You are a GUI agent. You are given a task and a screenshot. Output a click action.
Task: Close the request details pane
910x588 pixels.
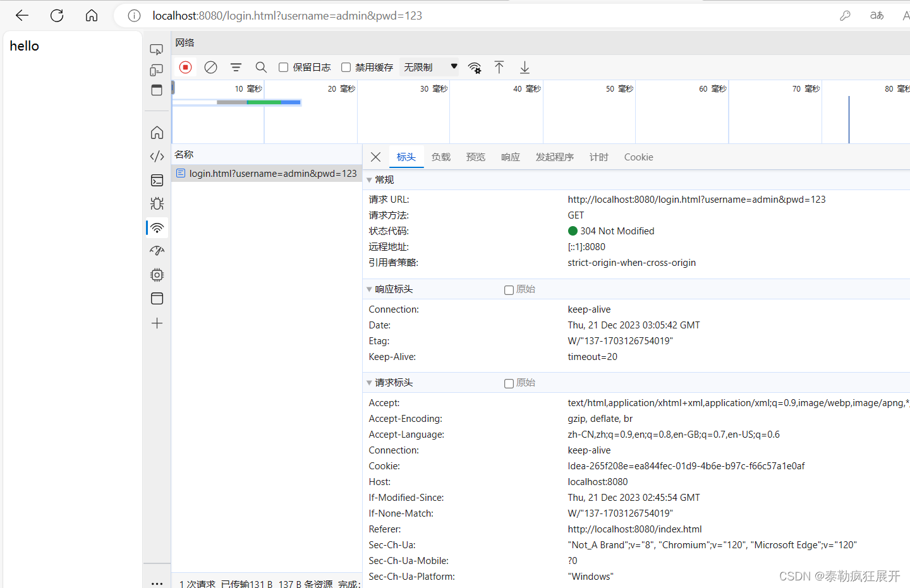375,157
